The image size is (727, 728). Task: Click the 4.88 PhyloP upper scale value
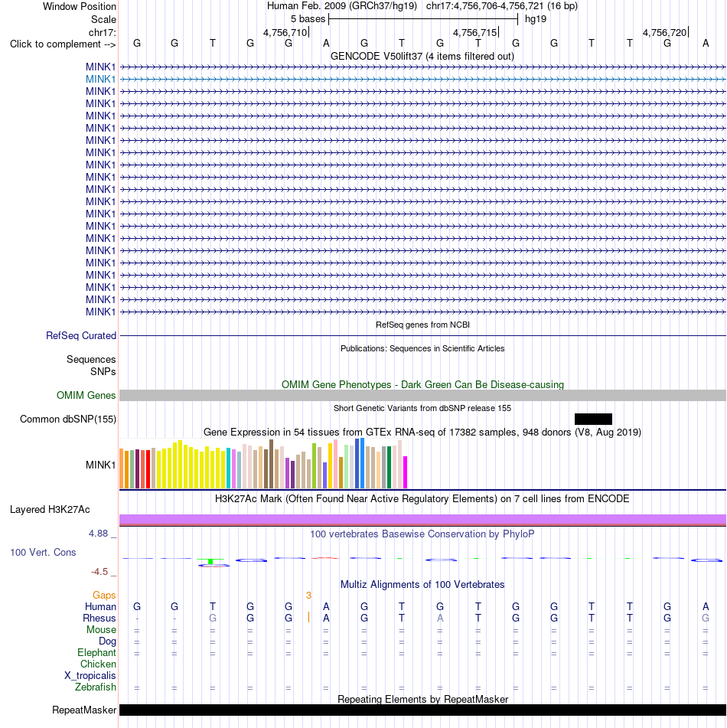pyautogui.click(x=98, y=534)
